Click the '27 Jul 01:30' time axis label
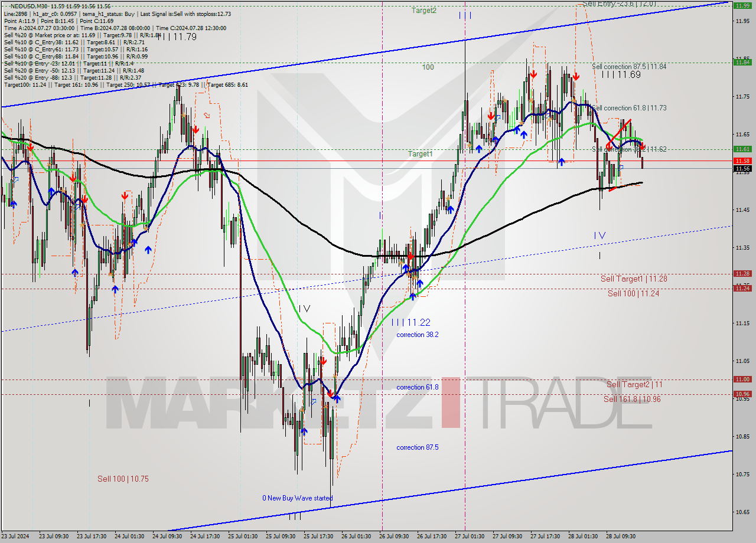The width and height of the screenshot is (756, 543). point(470,537)
